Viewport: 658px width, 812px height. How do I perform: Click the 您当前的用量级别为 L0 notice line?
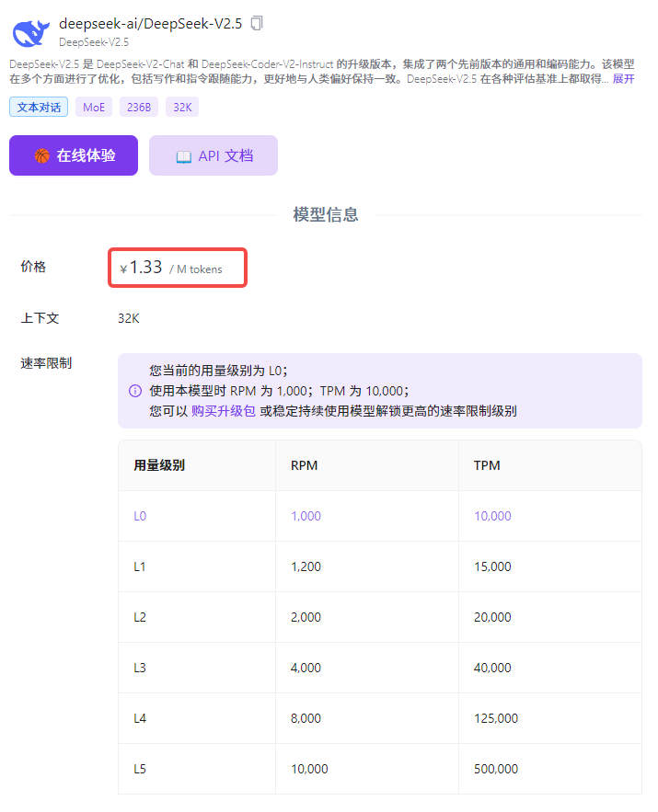coord(218,371)
